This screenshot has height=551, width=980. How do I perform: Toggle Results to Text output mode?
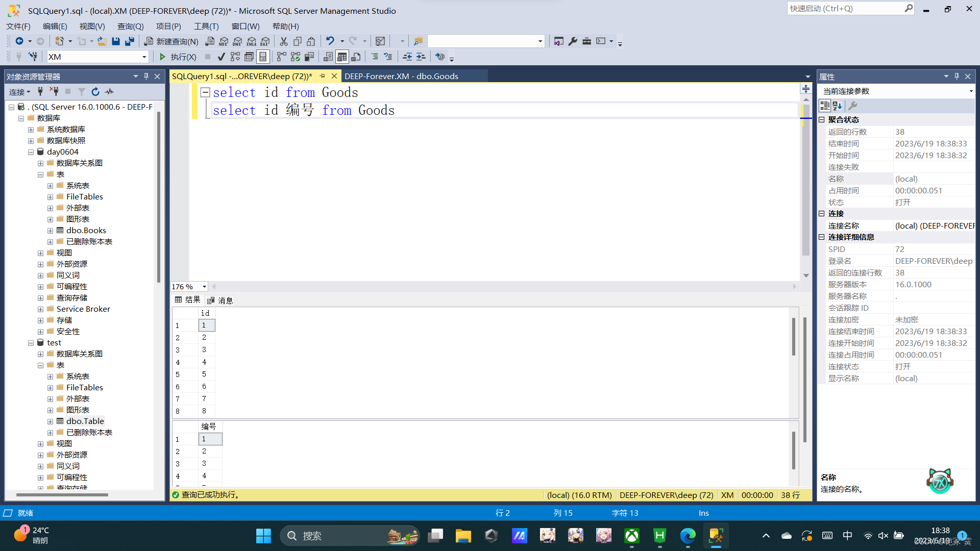pos(328,57)
